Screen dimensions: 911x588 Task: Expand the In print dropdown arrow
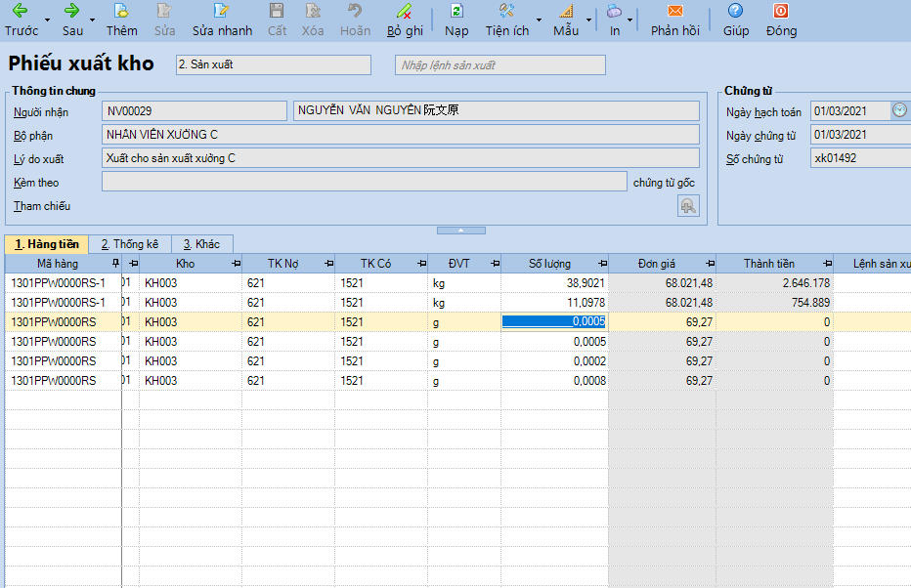tap(630, 21)
